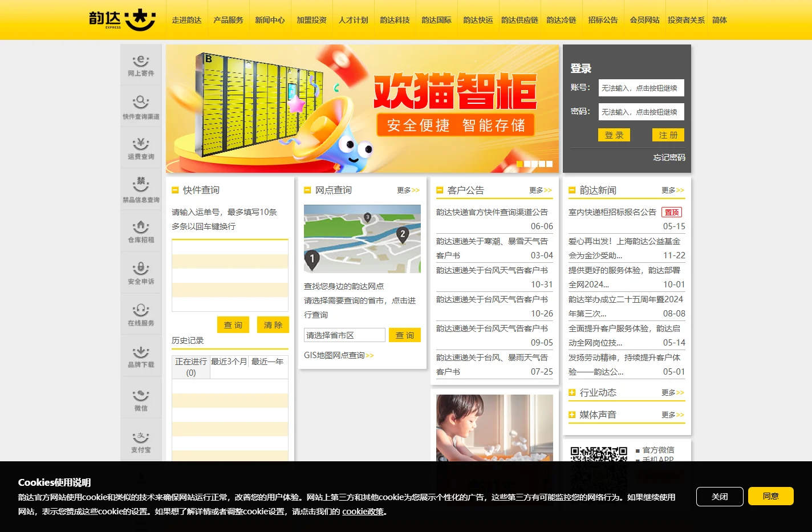Click 查询 button for 网点 search
Viewport: 812px width, 532px height.
tap(405, 335)
